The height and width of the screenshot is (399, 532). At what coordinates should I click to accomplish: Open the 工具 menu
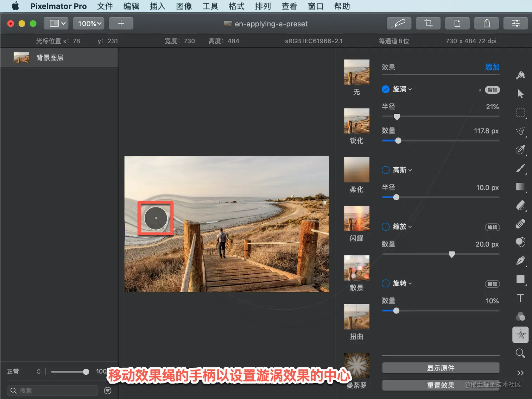point(210,6)
